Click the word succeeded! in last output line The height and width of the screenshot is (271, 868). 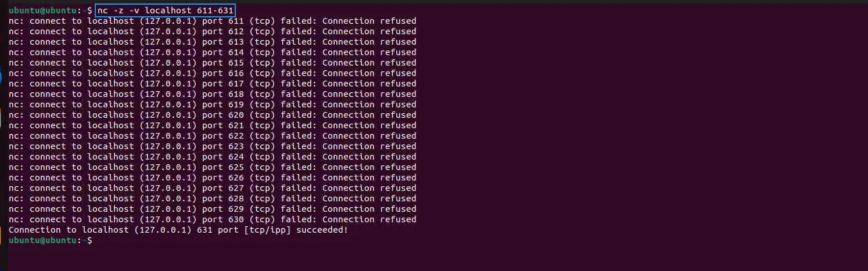coord(322,230)
